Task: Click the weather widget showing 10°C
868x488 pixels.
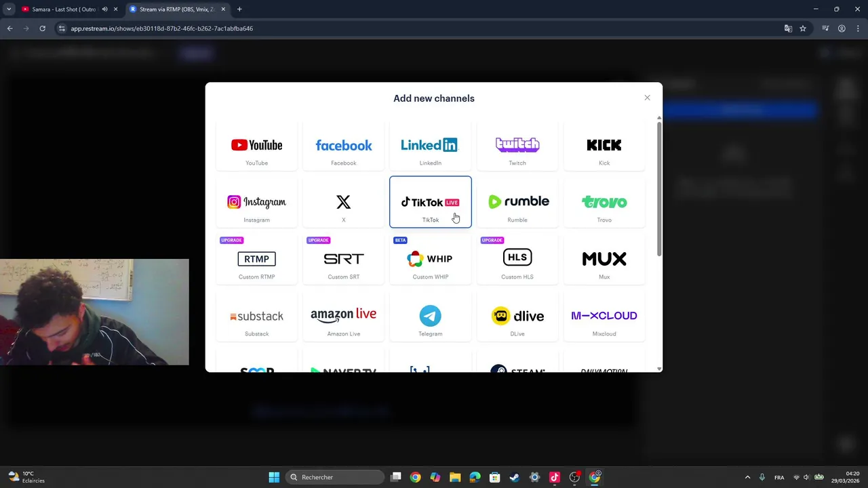Action: [26, 477]
